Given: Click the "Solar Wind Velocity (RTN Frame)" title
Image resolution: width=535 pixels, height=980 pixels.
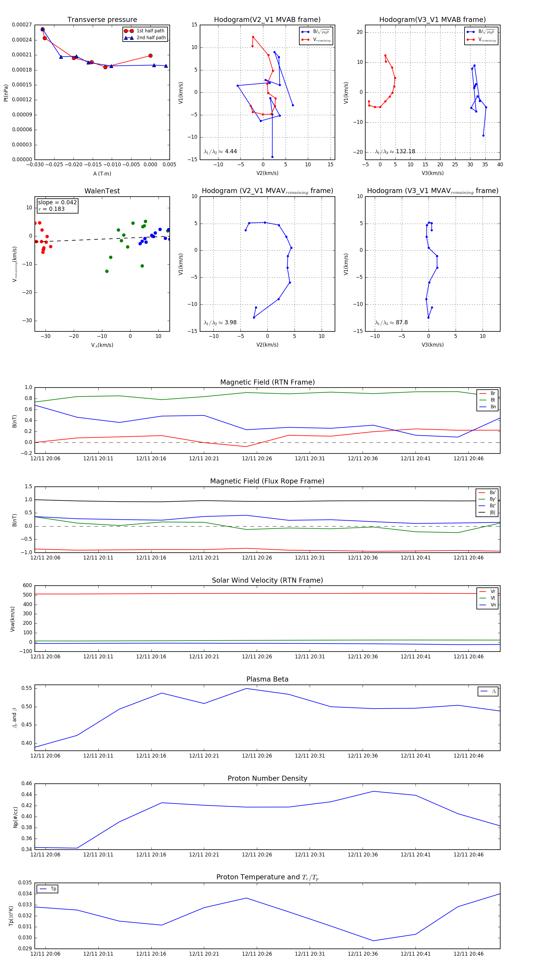Looking at the screenshot, I should [267, 580].
